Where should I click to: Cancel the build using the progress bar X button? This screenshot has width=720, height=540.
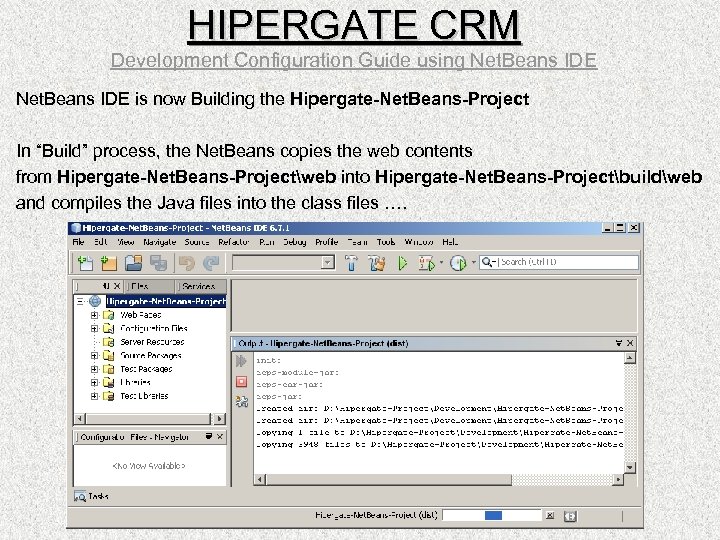point(550,516)
